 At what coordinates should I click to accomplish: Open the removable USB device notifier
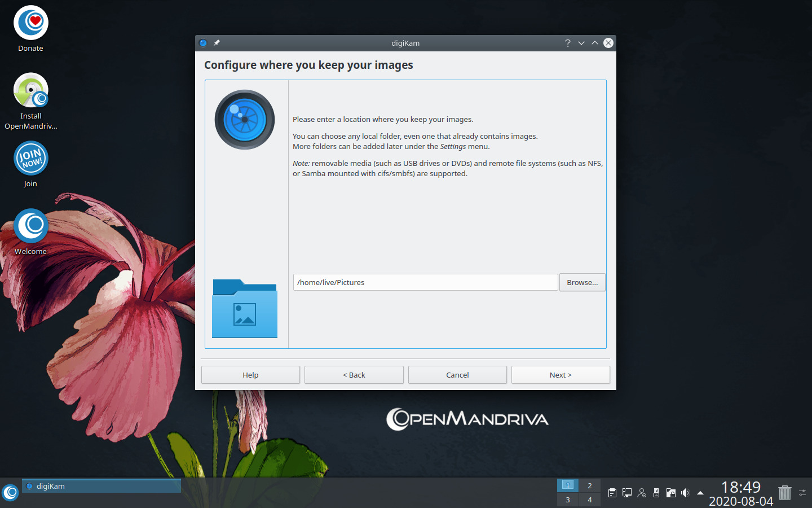(x=656, y=493)
